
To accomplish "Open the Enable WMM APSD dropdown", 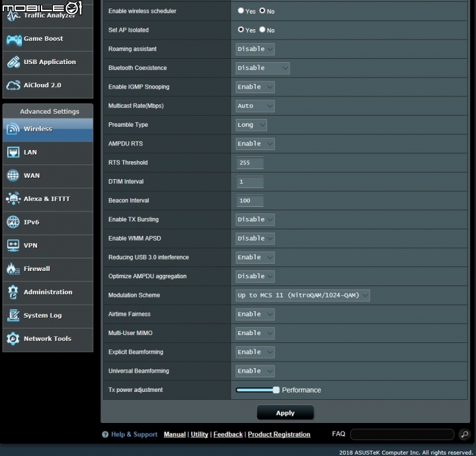I will [x=255, y=239].
